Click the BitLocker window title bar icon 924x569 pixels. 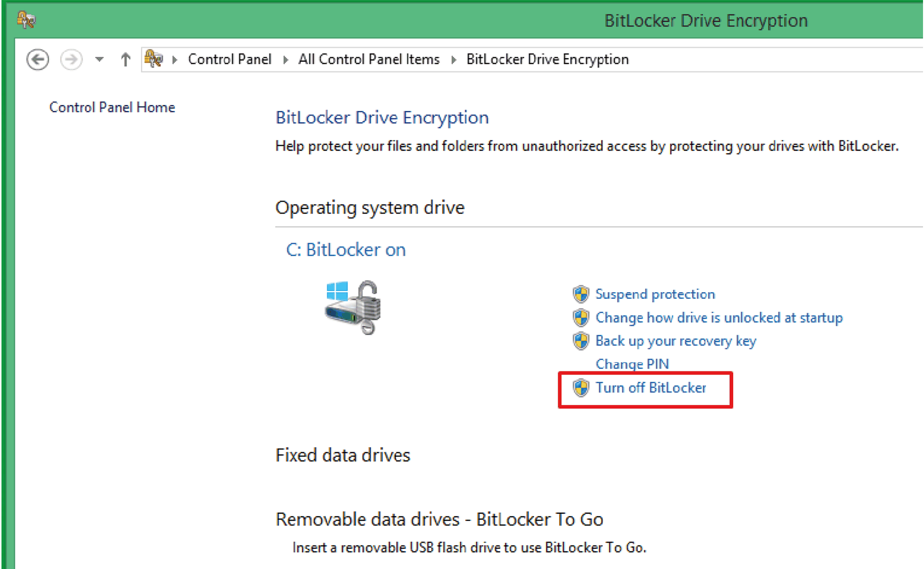[x=26, y=20]
